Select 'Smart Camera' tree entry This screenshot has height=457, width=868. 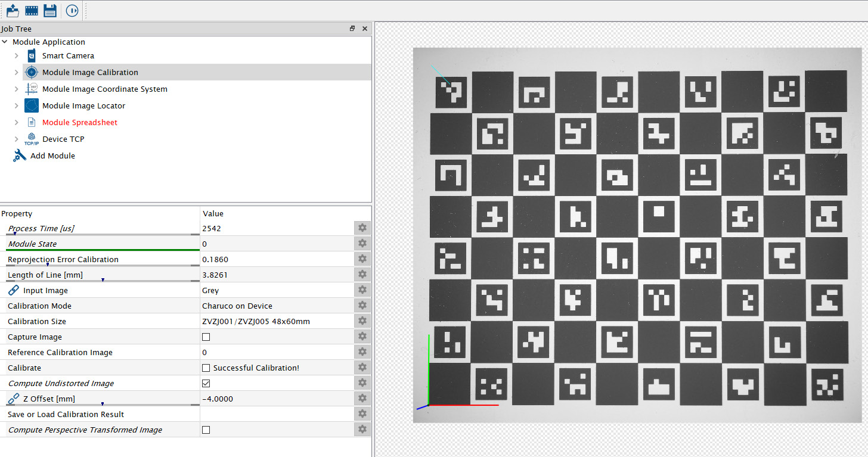pyautogui.click(x=68, y=55)
